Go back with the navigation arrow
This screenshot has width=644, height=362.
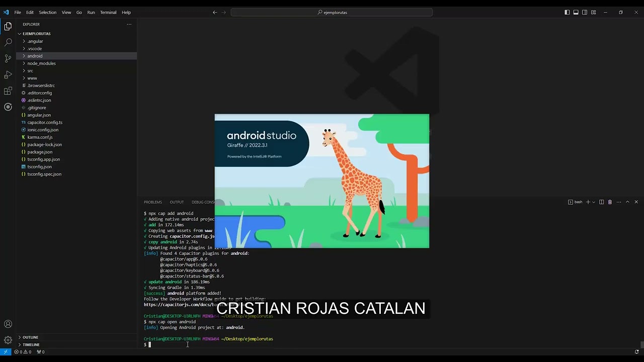(x=215, y=12)
